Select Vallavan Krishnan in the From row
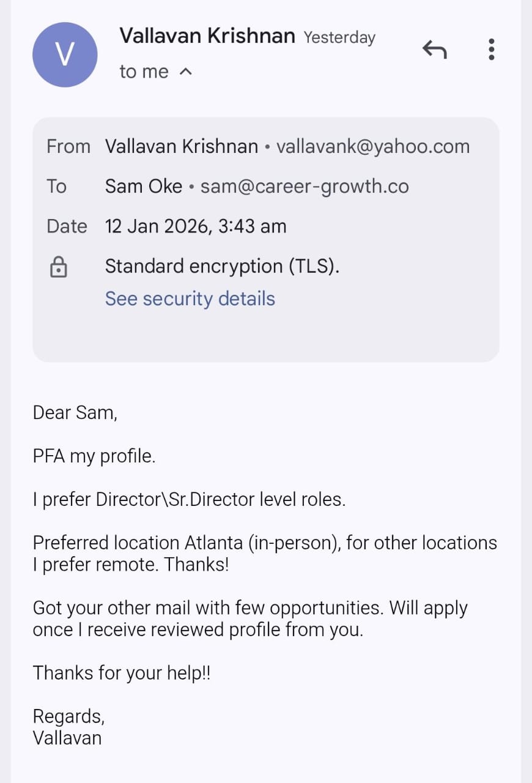This screenshot has width=532, height=783. click(181, 147)
